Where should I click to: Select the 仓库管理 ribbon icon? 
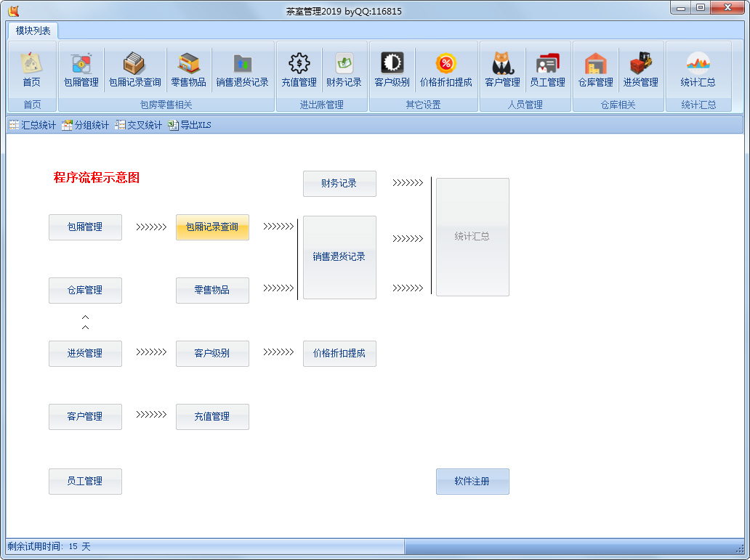click(595, 70)
